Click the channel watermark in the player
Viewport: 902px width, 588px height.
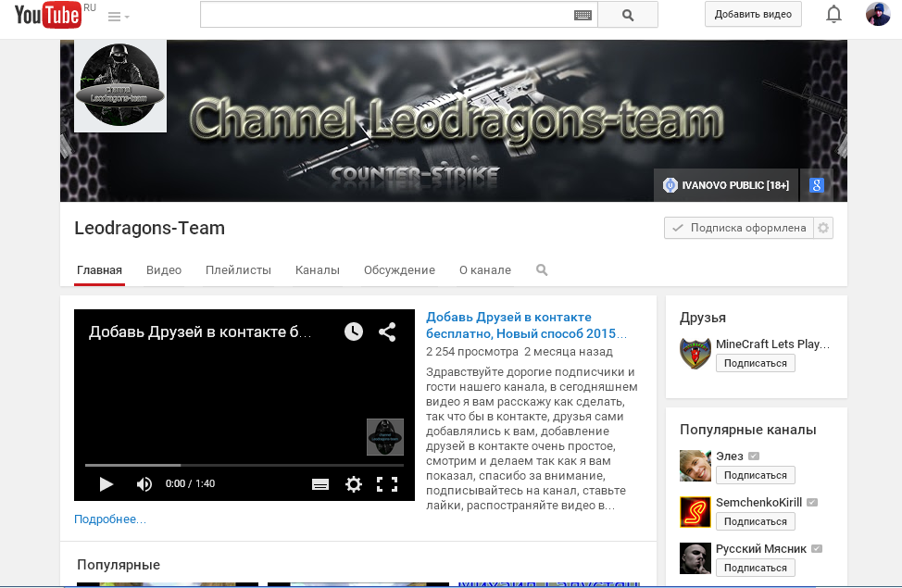click(385, 437)
